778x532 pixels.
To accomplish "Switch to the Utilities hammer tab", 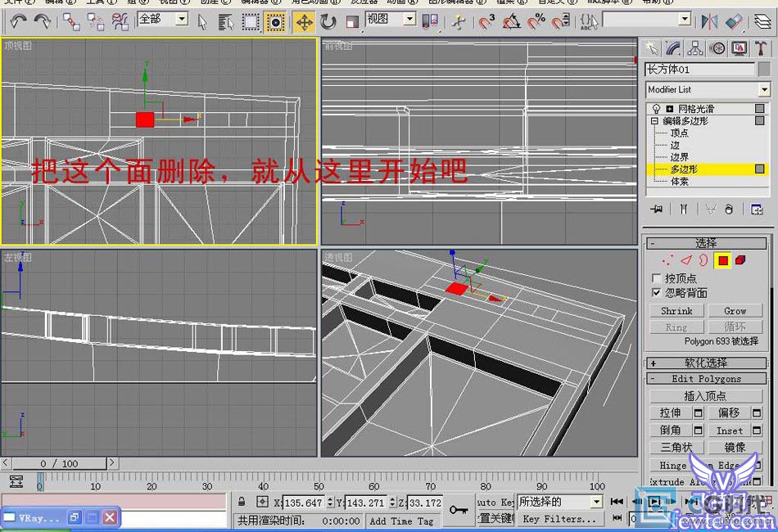I will 761,48.
